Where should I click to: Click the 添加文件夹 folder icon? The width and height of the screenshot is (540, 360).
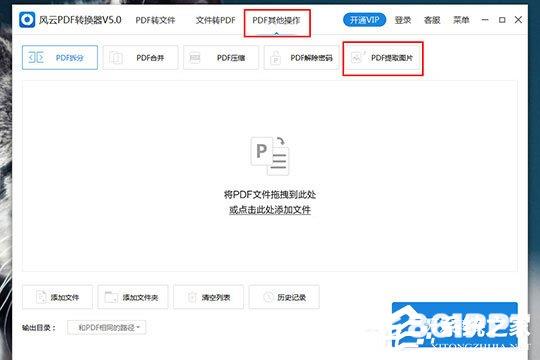(112, 297)
